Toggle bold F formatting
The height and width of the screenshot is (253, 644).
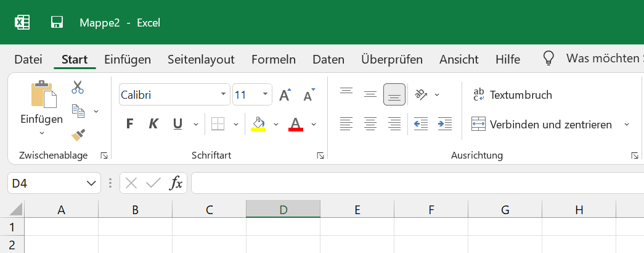pyautogui.click(x=130, y=124)
